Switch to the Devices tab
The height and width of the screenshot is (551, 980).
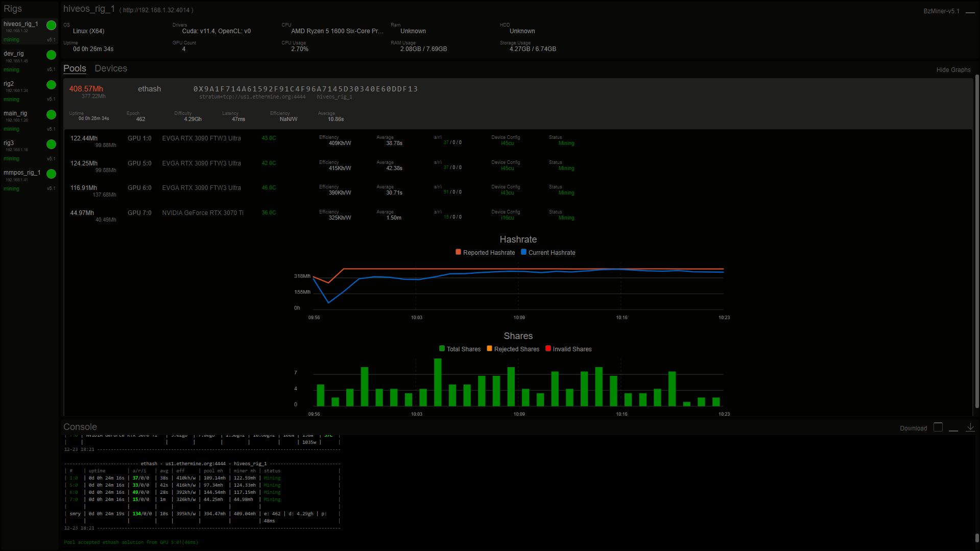(111, 68)
